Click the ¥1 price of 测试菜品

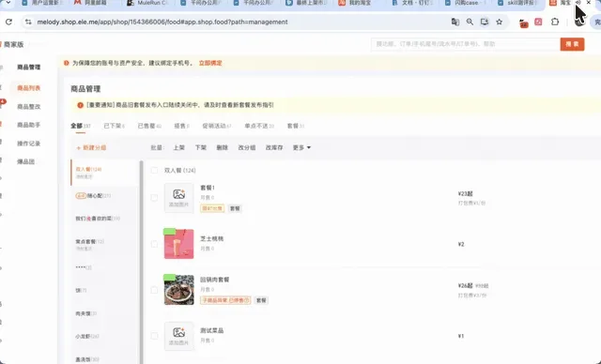461,336
